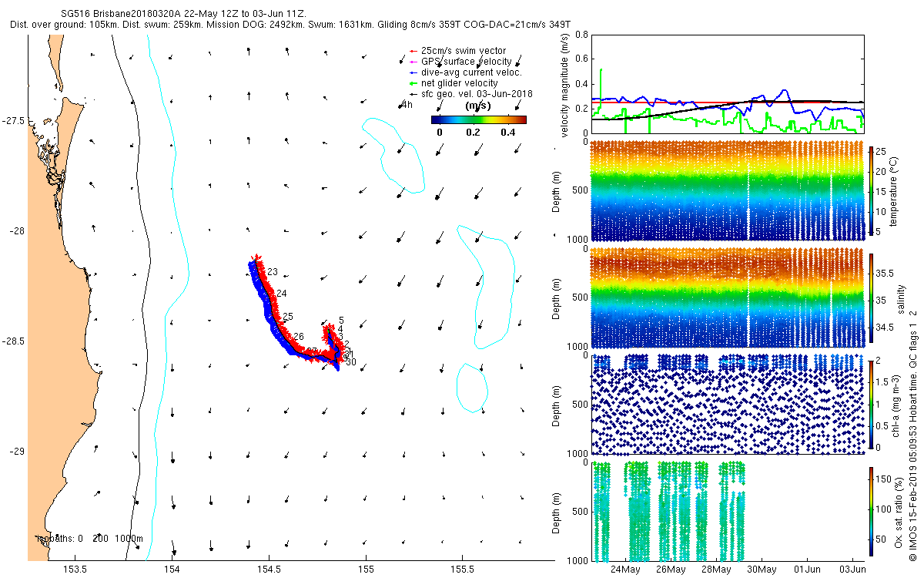Click the day 25 label on glider track

pos(288,317)
